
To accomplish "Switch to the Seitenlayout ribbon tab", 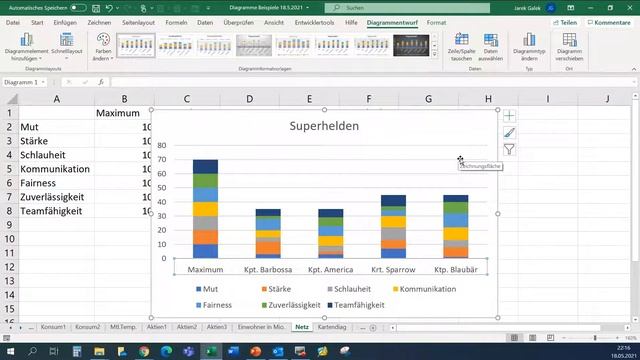I will 138,23.
